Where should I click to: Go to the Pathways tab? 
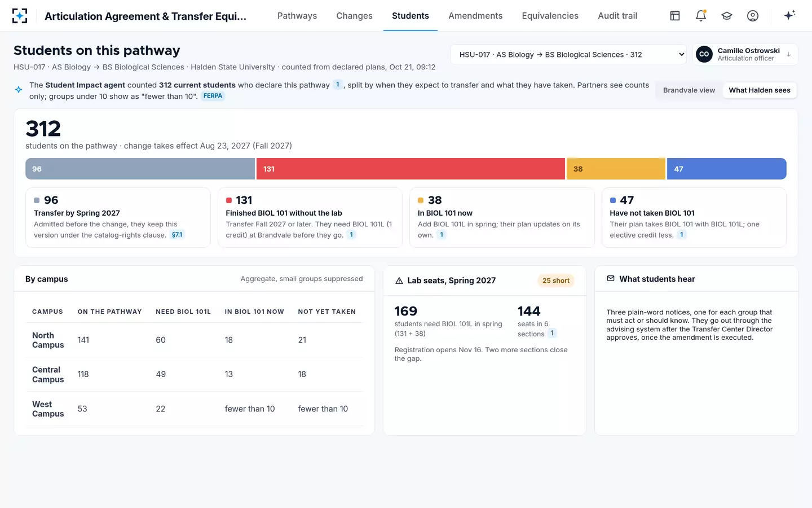coord(297,16)
